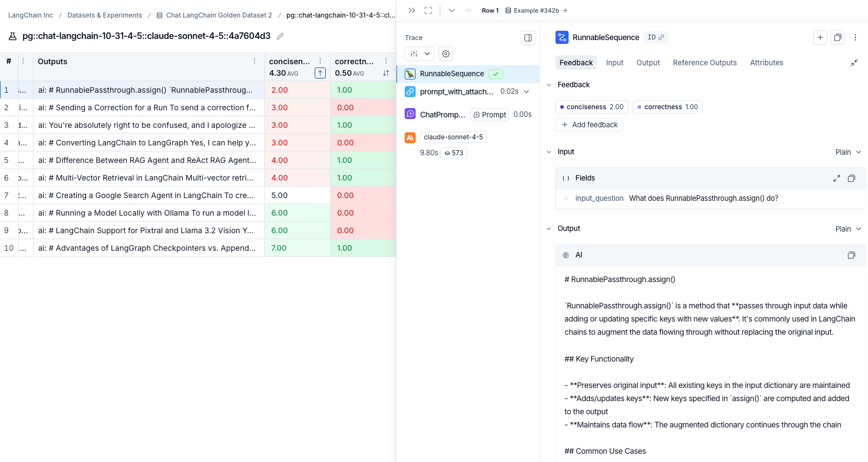Click the pencil icon to rename experiment
Screen dimensions: 868x462
(280, 36)
